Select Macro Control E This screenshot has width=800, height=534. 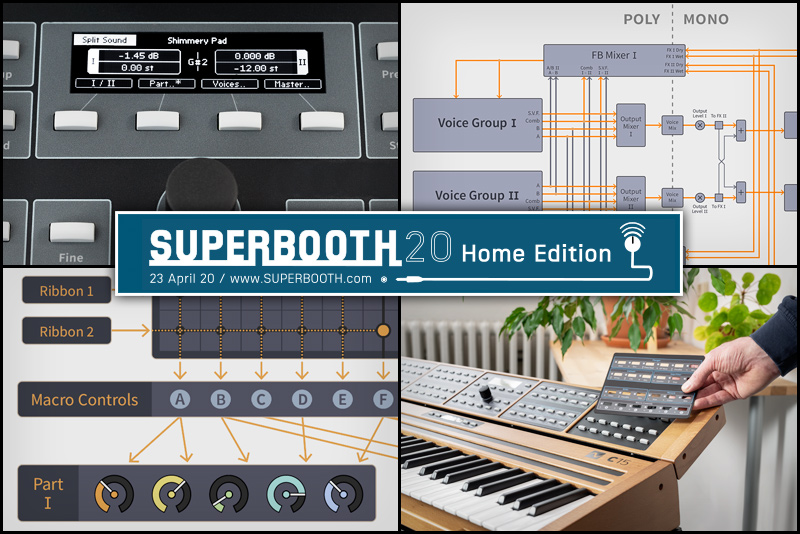(342, 399)
